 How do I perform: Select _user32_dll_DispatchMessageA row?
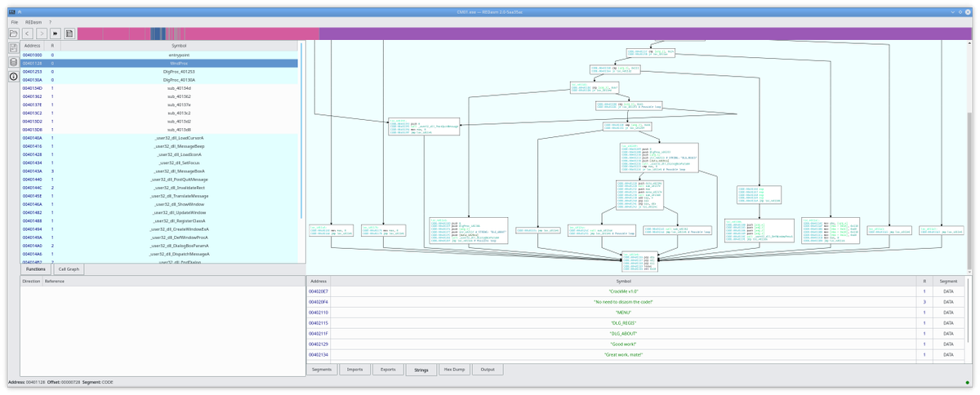(158, 255)
